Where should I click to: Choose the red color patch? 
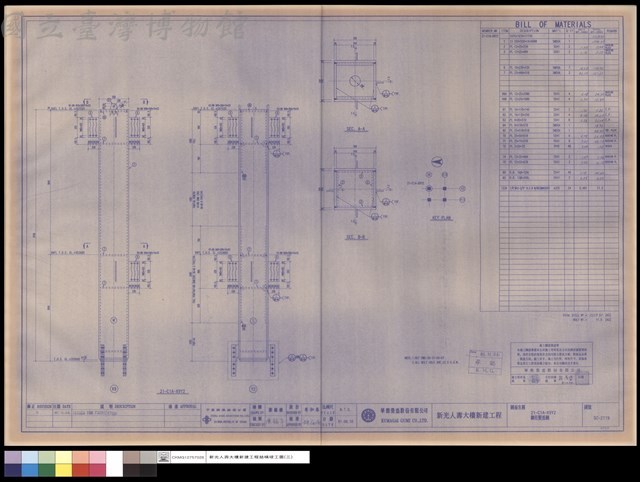81,470
